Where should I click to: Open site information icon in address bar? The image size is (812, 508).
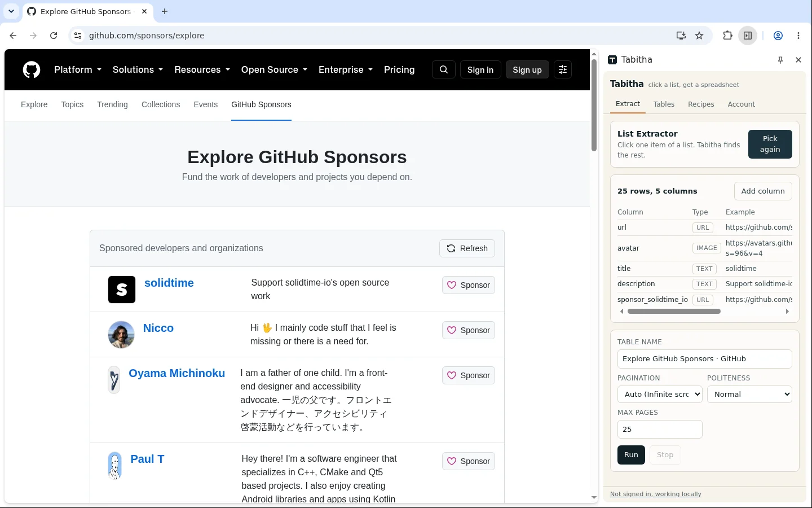pos(78,36)
